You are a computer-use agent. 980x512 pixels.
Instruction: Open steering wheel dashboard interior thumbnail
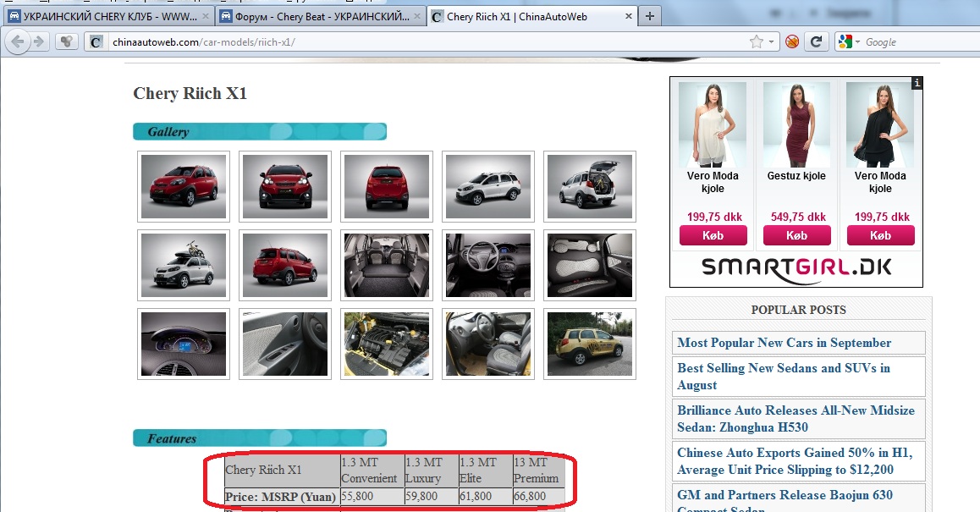click(x=488, y=265)
